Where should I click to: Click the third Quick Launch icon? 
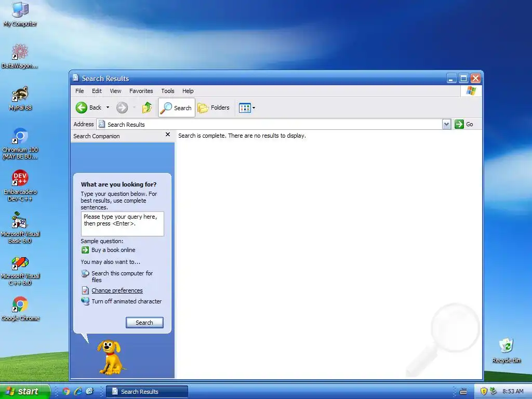(x=89, y=392)
